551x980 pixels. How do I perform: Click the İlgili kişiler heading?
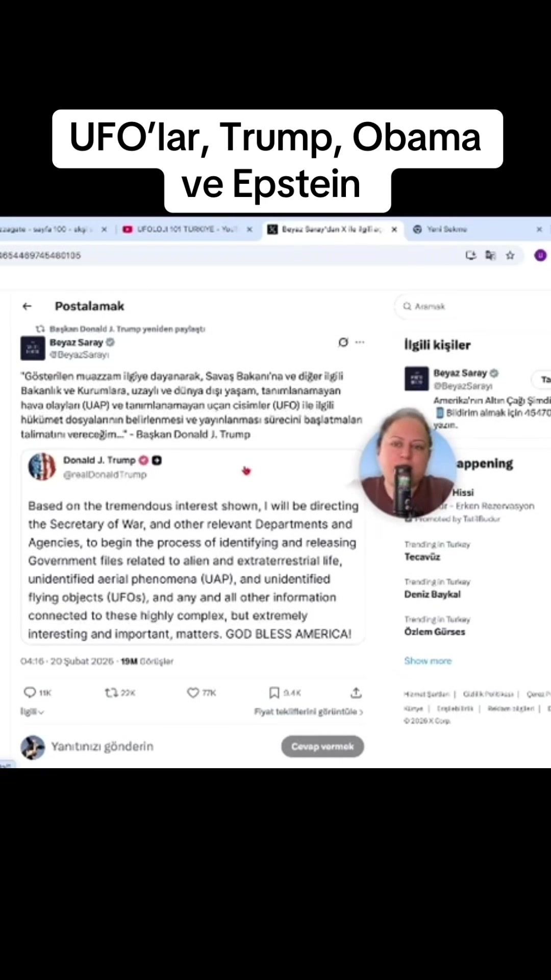point(437,345)
